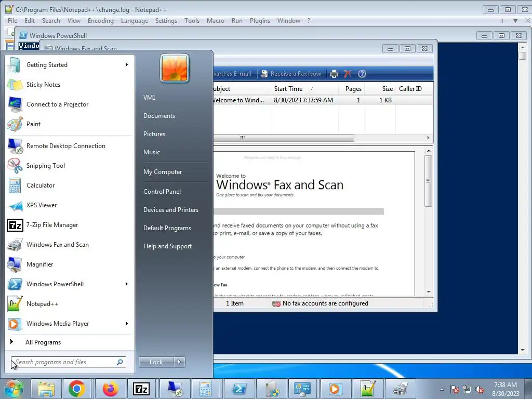Open Chrome from the taskbar
The width and height of the screenshot is (532, 399).
[x=77, y=389]
